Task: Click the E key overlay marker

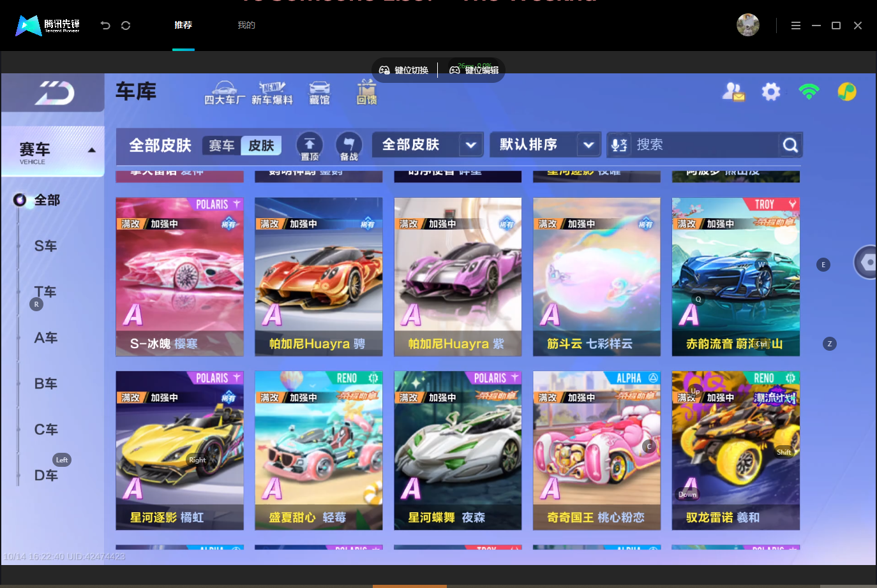Action: [823, 265]
